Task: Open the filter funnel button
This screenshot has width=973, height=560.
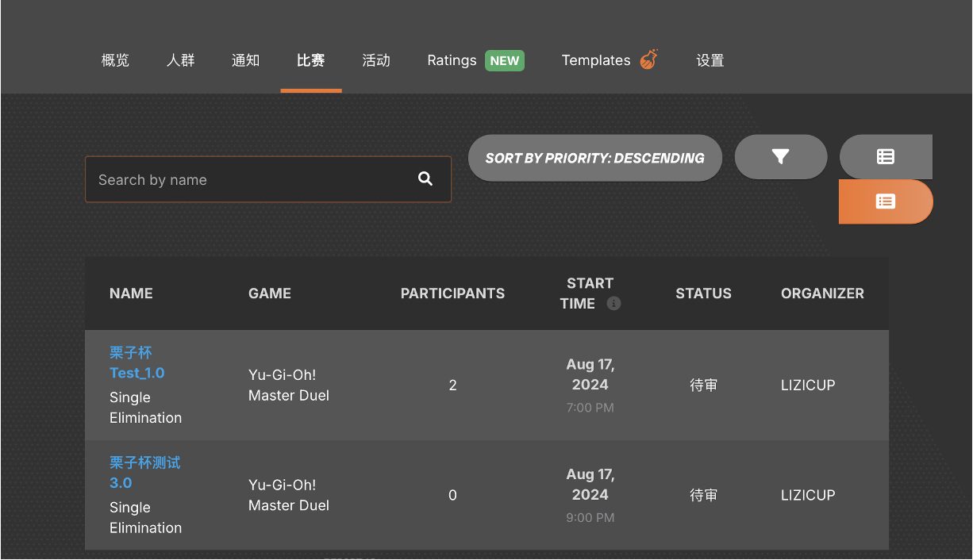Action: (781, 157)
